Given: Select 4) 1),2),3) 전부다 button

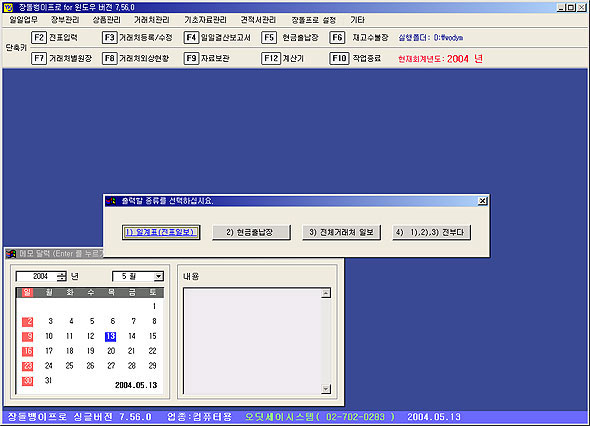Looking at the screenshot, I should 431,232.
